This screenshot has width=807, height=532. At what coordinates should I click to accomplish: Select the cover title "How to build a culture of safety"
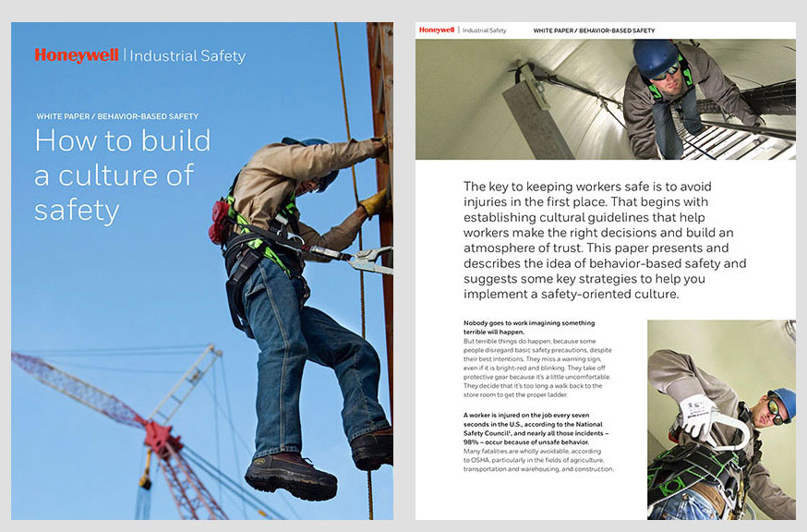(x=122, y=175)
